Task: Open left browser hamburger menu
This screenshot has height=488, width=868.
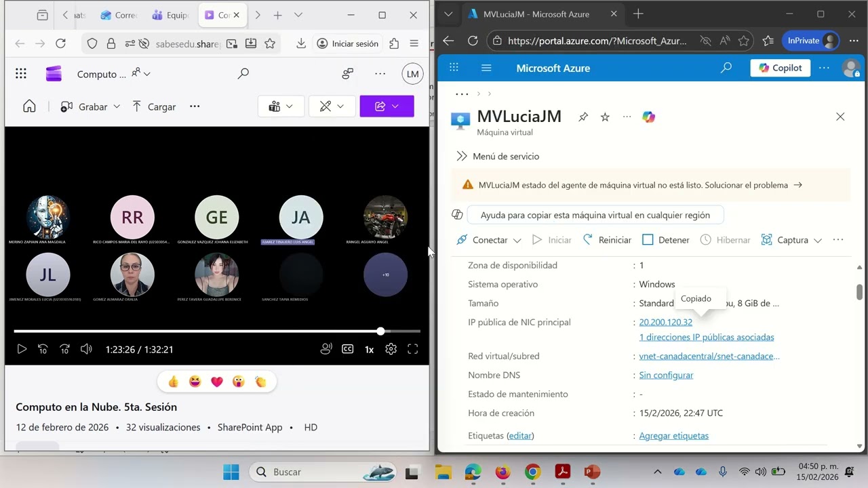Action: (x=414, y=43)
